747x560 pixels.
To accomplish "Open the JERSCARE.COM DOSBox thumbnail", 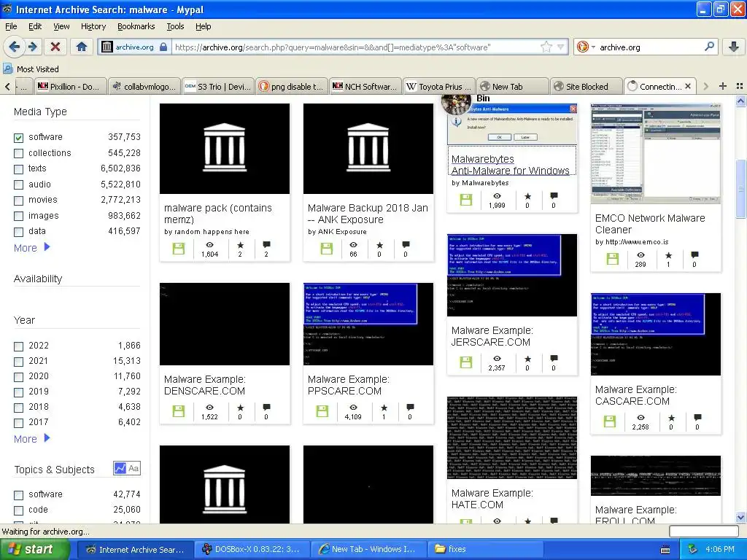I will [x=512, y=275].
